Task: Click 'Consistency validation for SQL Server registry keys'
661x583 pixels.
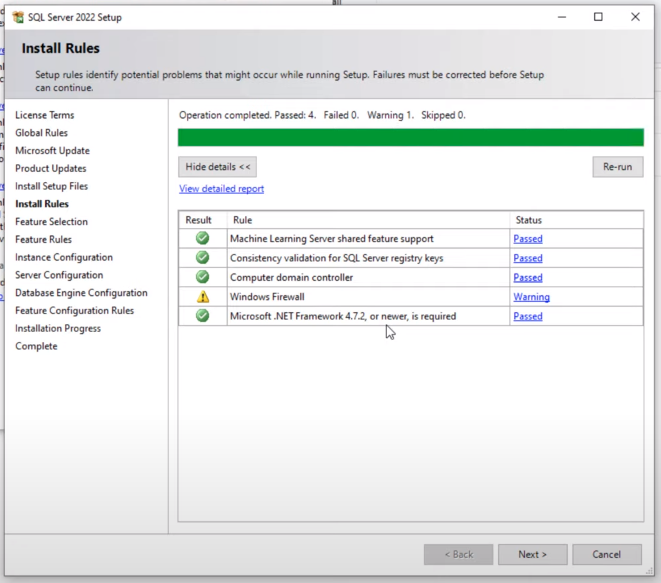Action: pyautogui.click(x=337, y=258)
